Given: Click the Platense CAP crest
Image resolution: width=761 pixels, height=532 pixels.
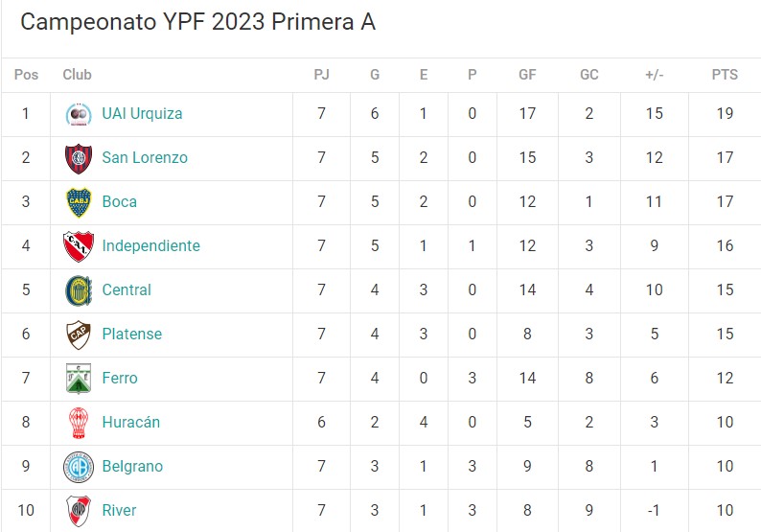Looking at the screenshot, I should click(79, 335).
